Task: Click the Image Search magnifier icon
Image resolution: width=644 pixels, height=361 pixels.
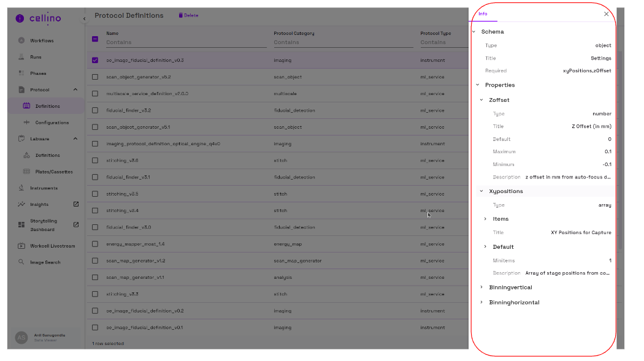Action: coord(21,262)
